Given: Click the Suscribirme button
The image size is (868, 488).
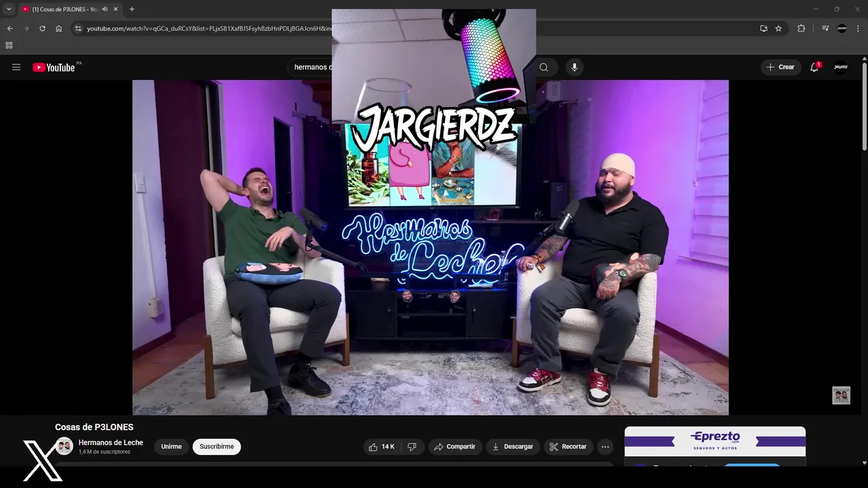Looking at the screenshot, I should (x=216, y=447).
